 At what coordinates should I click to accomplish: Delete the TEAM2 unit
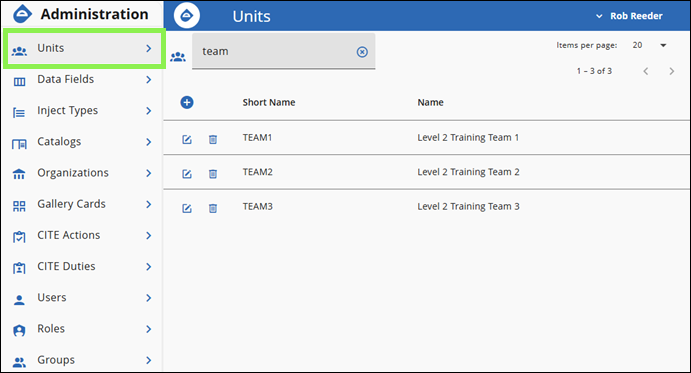click(x=213, y=174)
